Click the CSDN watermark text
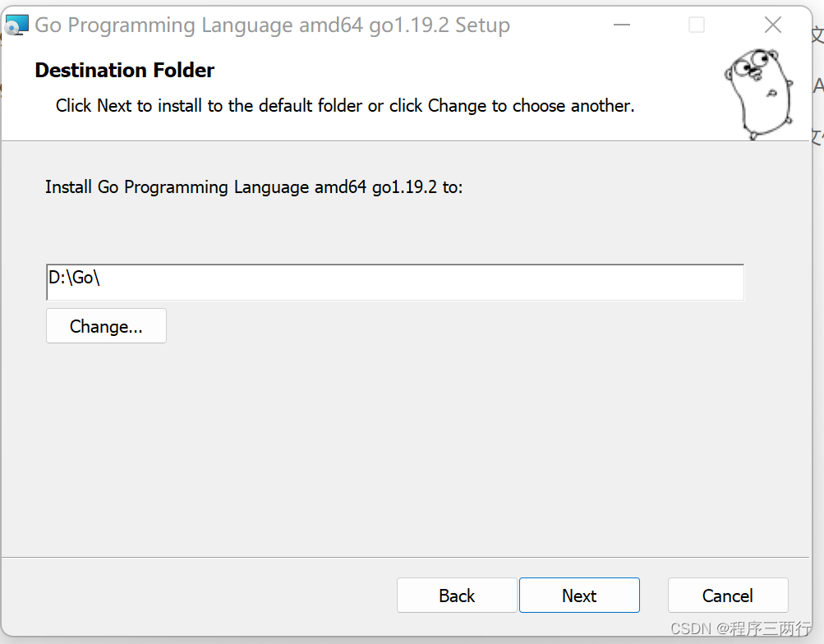The height and width of the screenshot is (644, 824). pyautogui.click(x=690, y=628)
